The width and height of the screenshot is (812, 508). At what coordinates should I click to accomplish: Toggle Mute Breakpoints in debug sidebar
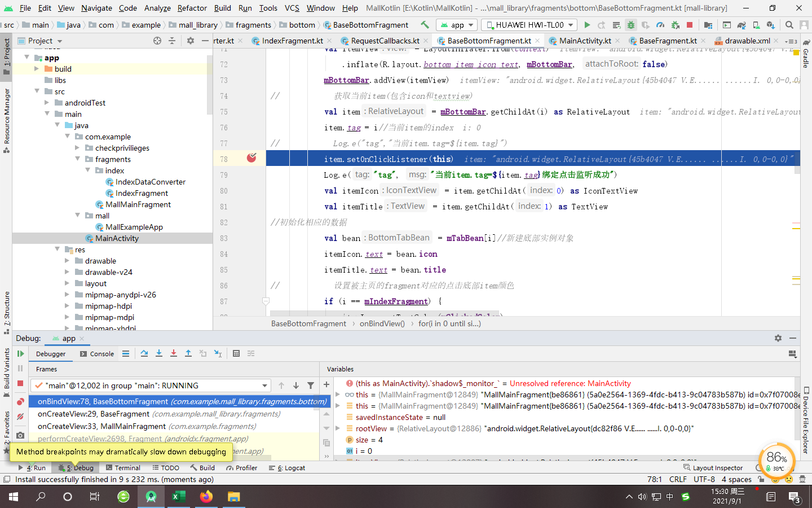coord(20,417)
